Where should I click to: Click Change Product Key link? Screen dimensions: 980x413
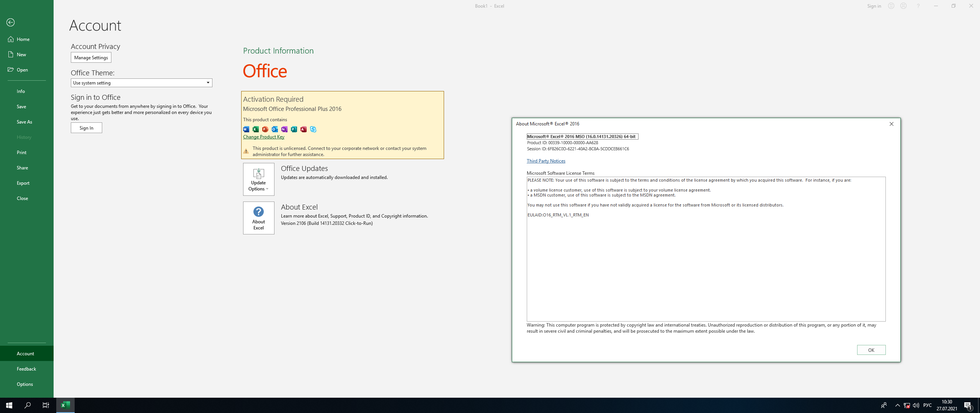click(x=264, y=137)
